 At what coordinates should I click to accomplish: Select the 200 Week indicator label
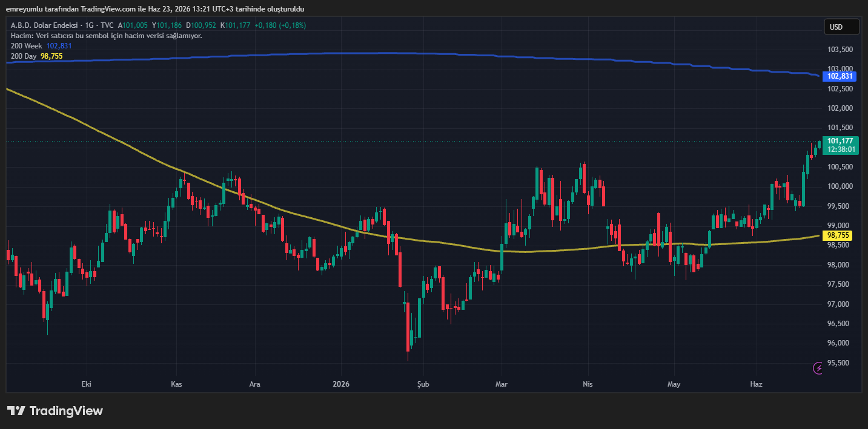pyautogui.click(x=27, y=46)
